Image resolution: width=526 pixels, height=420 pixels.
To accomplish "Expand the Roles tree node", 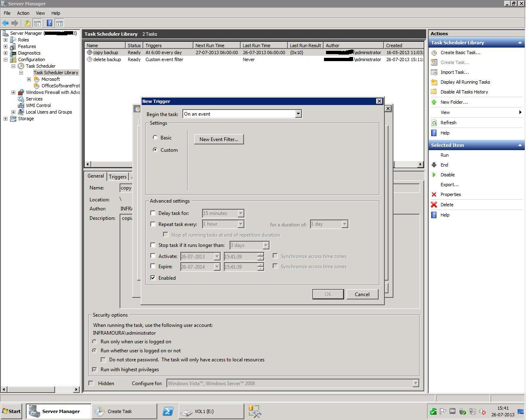I will point(5,40).
